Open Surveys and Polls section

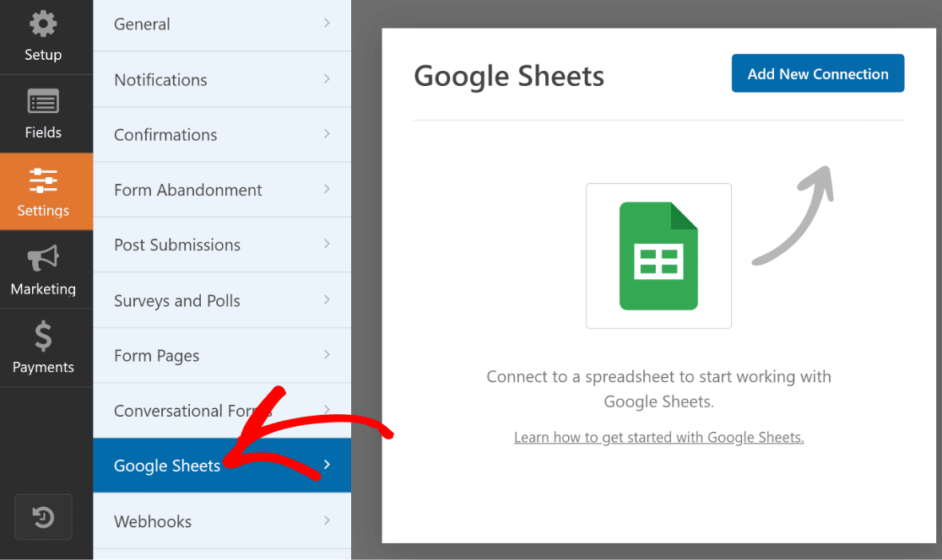pos(222,300)
